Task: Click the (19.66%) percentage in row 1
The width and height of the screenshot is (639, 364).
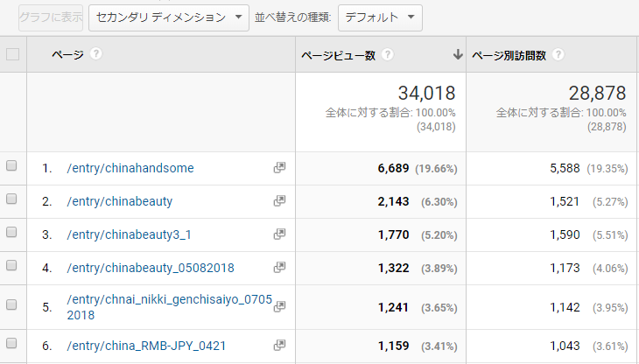Action: 436,169
